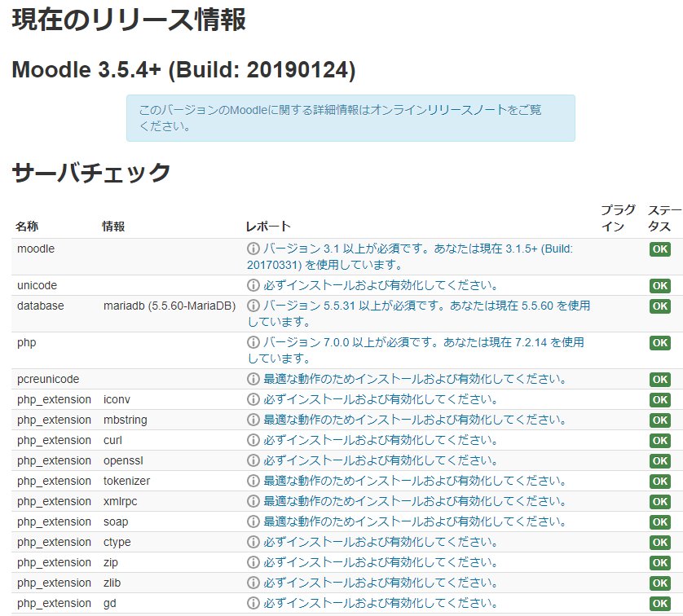Open the mbstring report link

414,420
